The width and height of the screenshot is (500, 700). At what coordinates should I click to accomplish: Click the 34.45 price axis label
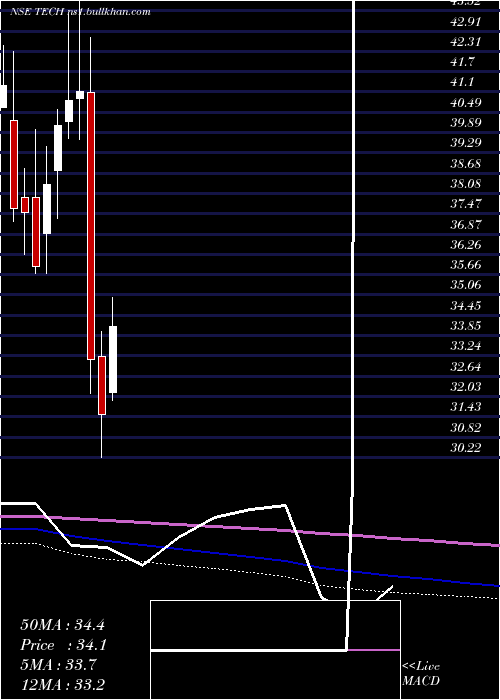point(465,305)
